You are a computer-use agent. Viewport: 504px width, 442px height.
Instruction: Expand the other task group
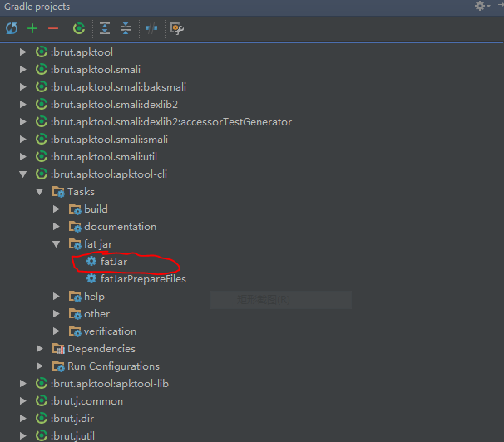tap(57, 313)
